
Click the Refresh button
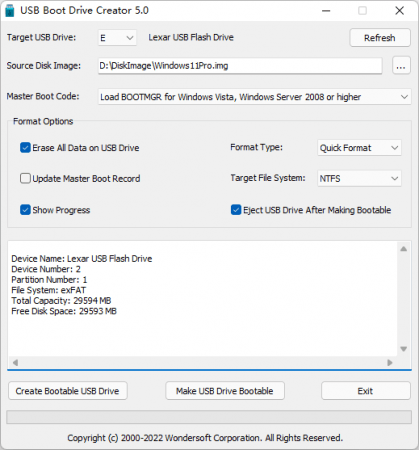[380, 38]
